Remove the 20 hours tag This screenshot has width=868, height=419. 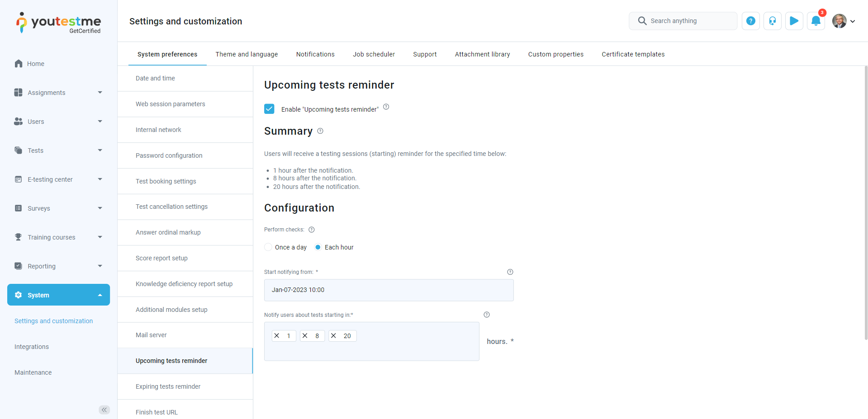tap(334, 336)
